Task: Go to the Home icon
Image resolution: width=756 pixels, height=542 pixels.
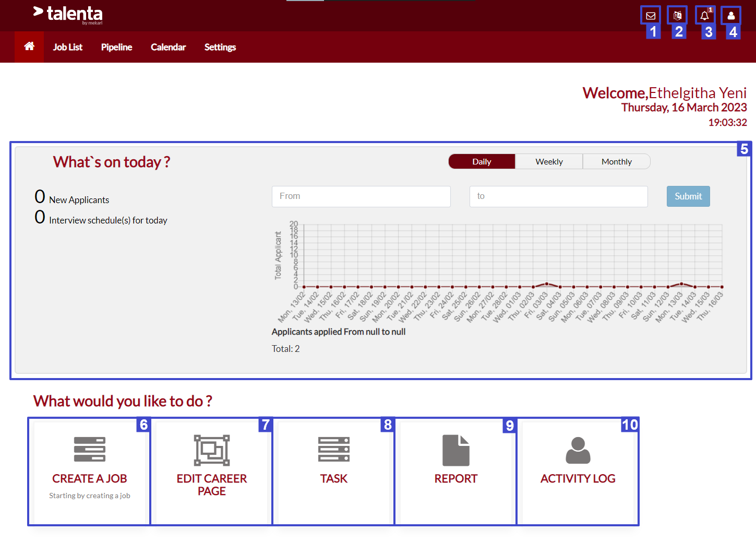Action: pos(29,46)
